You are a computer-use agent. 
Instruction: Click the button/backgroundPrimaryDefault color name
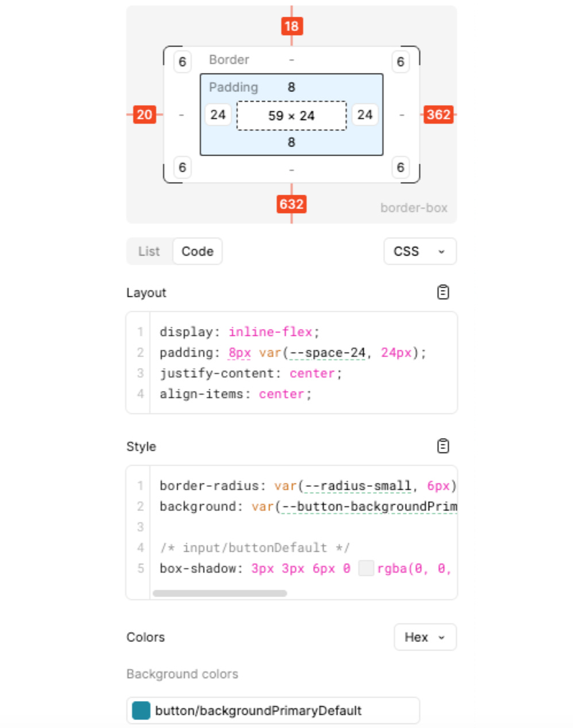[258, 711]
